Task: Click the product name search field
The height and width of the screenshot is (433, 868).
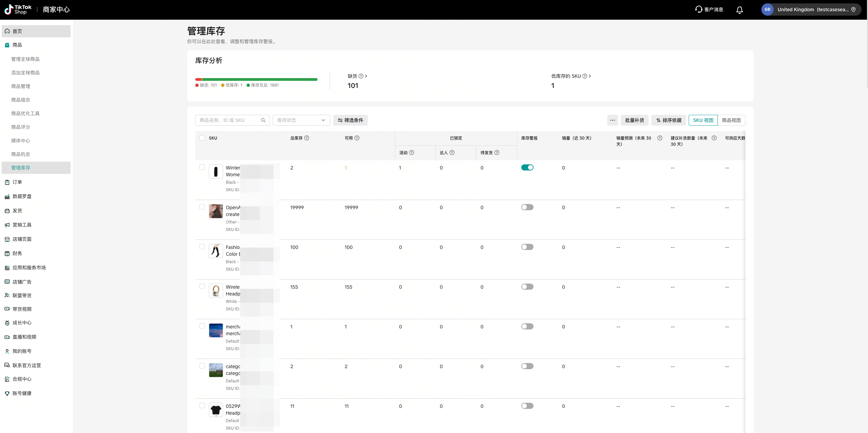Action: [228, 120]
